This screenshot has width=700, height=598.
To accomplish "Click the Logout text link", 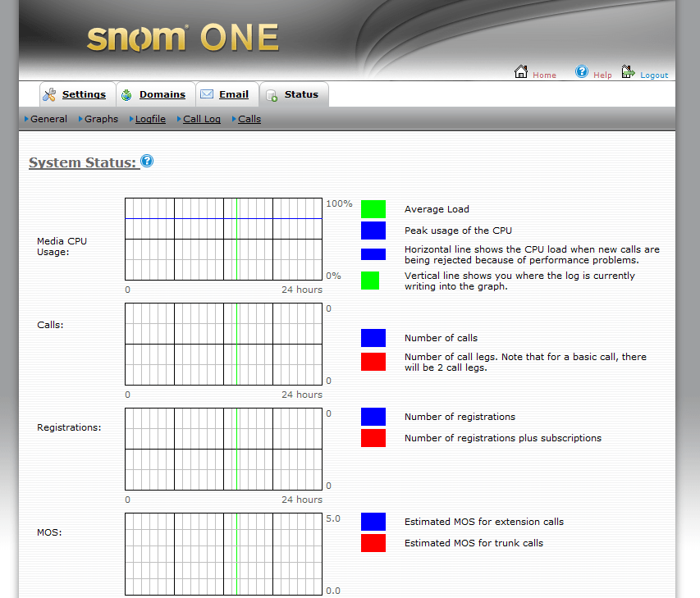I will click(654, 75).
